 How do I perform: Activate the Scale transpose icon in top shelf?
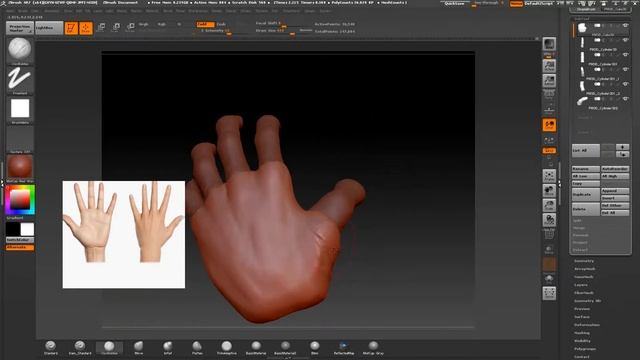116,28
